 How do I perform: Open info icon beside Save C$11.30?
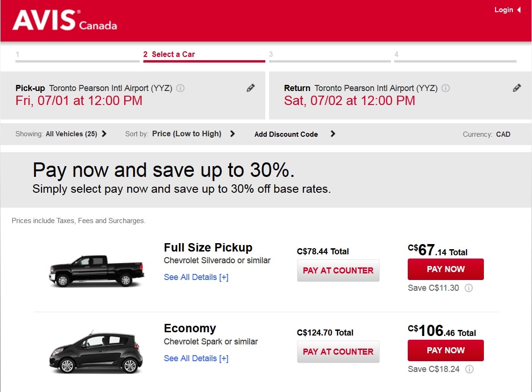click(468, 288)
